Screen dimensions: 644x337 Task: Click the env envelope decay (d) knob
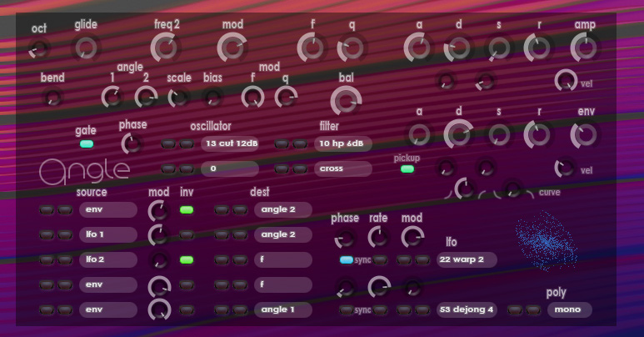point(458,134)
